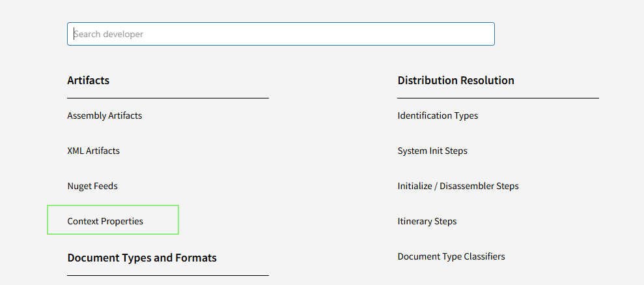Select the last link under Artifacts
This screenshot has height=285, width=644.
point(105,221)
